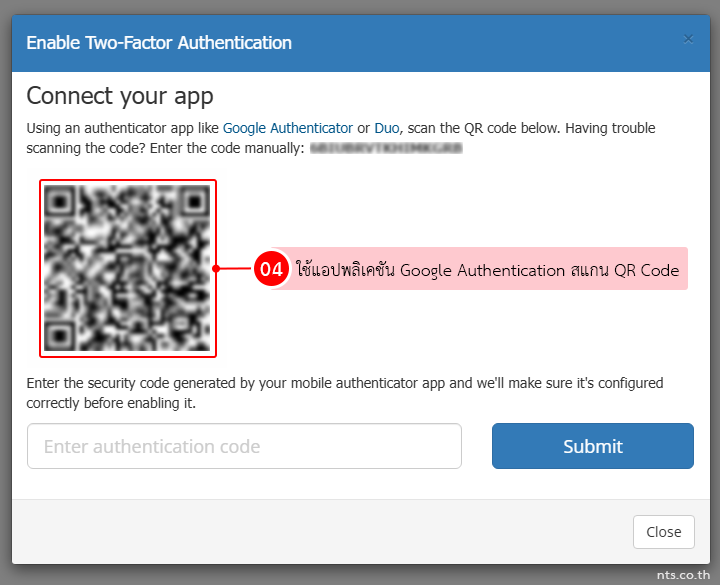Submit the authentication code

(x=593, y=446)
